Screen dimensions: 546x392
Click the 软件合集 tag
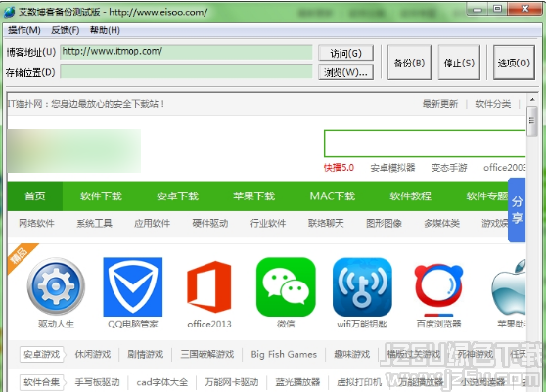click(x=42, y=382)
